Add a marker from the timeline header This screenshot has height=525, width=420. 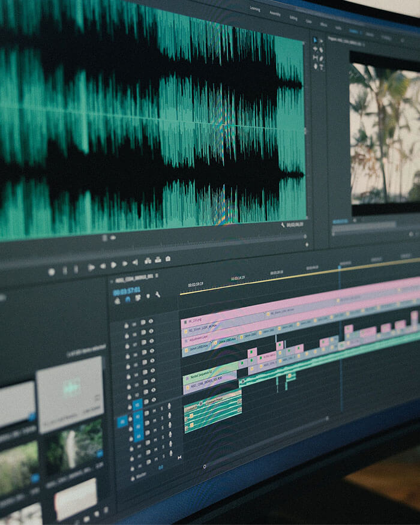[x=148, y=296]
